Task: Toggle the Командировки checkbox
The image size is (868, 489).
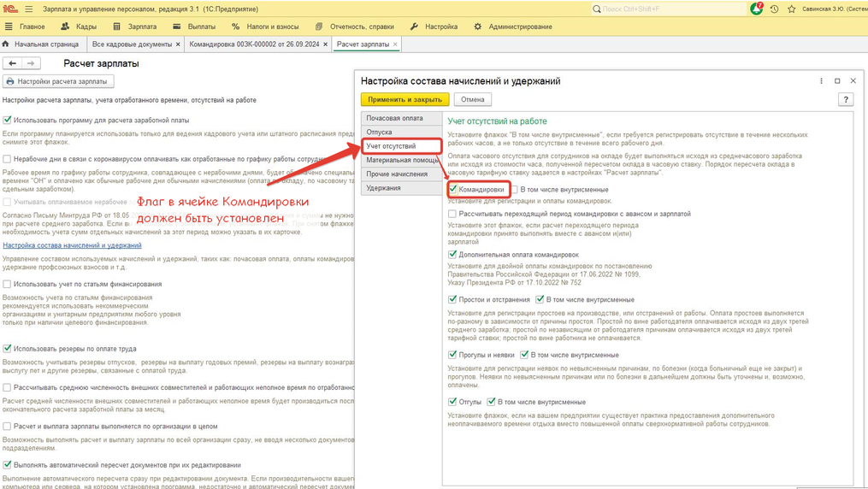Action: 453,190
